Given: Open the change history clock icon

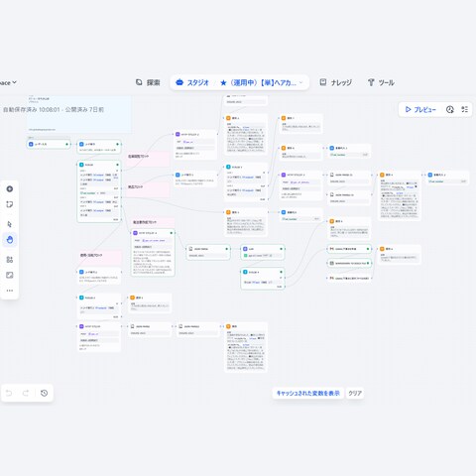Looking at the screenshot, I should [44, 393].
